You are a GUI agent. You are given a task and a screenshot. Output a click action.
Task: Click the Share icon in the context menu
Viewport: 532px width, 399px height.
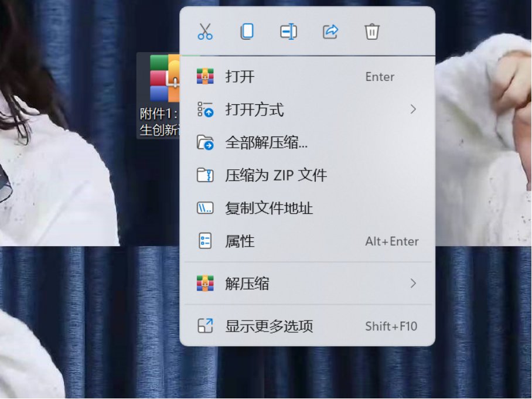coord(330,31)
